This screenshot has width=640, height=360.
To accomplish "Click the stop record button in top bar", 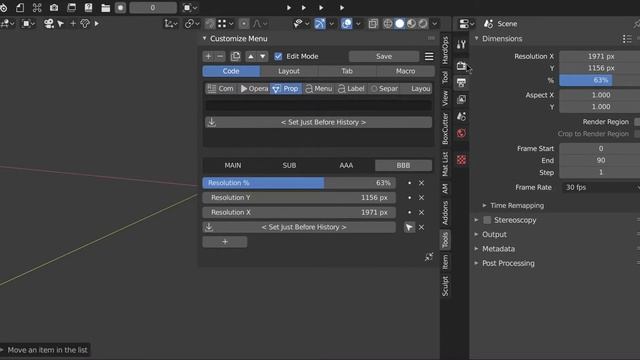I will (120, 8).
